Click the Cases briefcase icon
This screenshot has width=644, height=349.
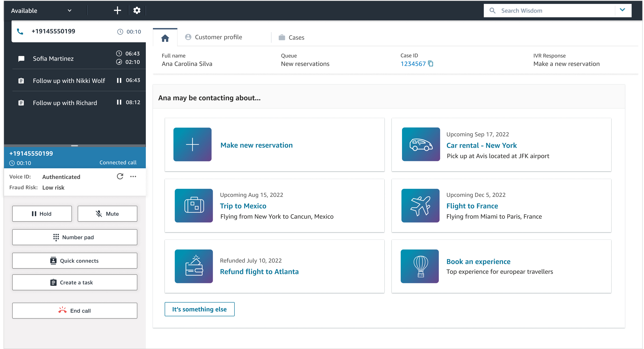tap(282, 37)
